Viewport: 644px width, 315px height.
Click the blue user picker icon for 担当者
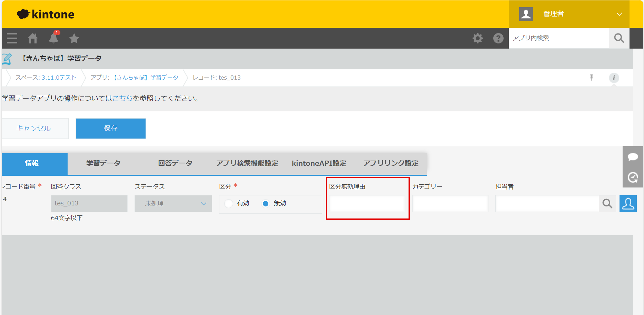pos(628,204)
